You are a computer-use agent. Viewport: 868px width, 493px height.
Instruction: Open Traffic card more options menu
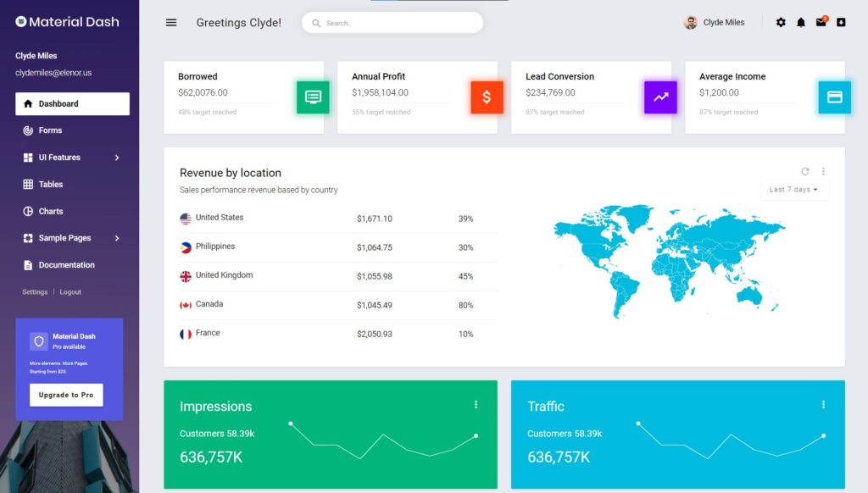point(823,404)
